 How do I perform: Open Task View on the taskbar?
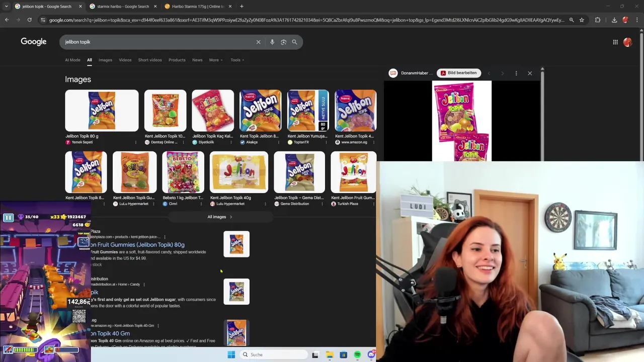pos(315,355)
